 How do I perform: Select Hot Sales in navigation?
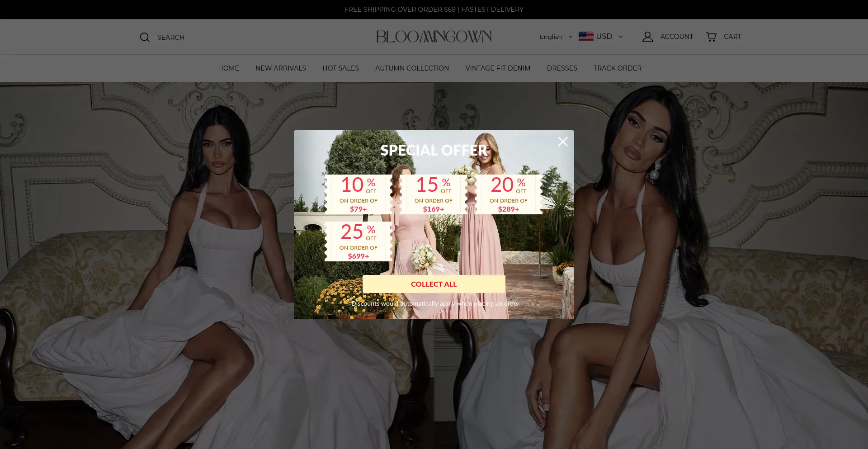point(340,68)
